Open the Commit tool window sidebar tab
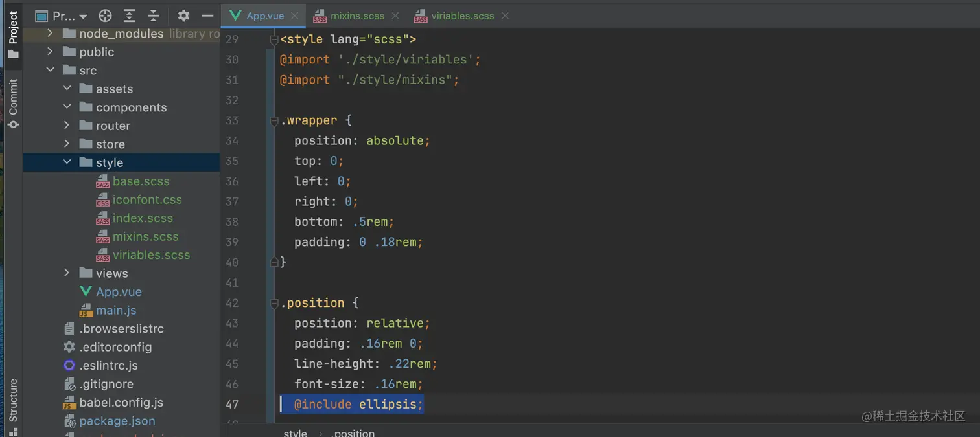 coord(13,104)
